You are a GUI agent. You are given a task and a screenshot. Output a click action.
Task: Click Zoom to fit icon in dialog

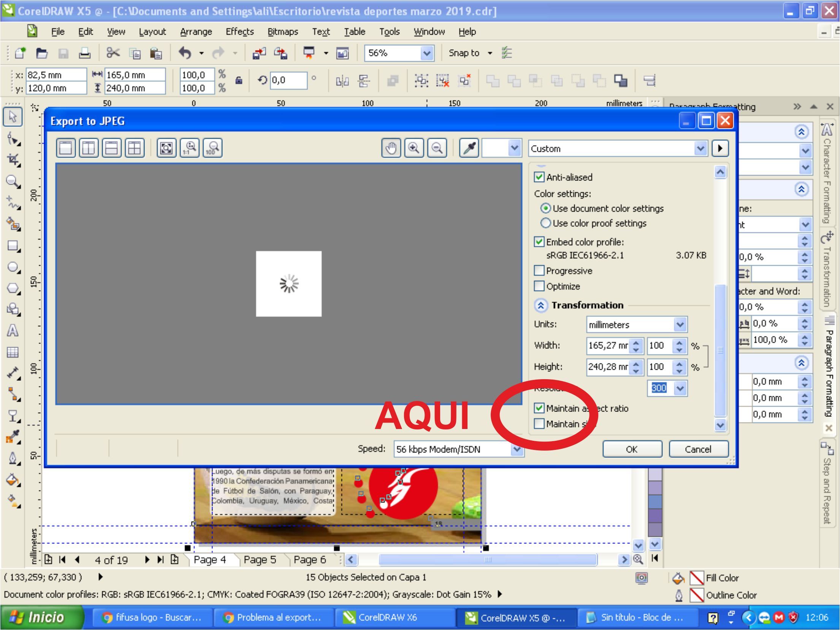coord(166,148)
